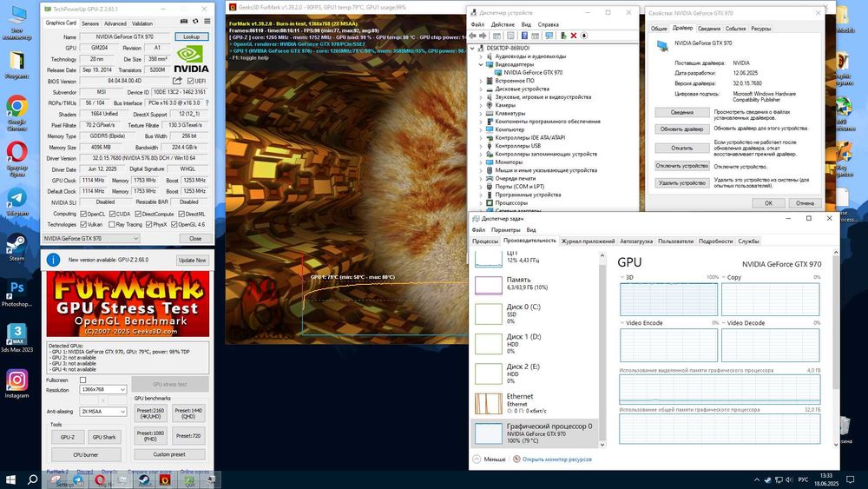Open the Параметры menu in Task Manager
This screenshot has width=868, height=489.
[x=505, y=230]
